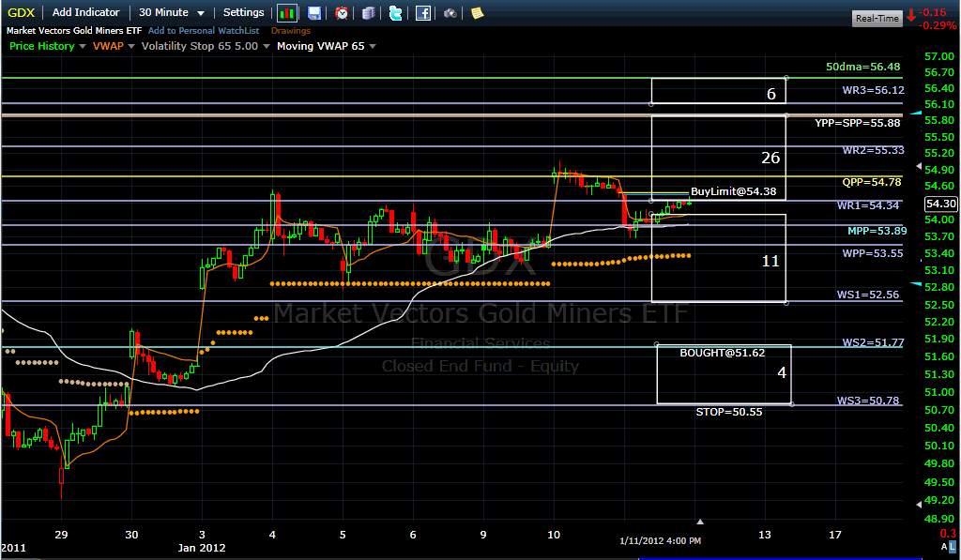The width and height of the screenshot is (961, 560).
Task: Click the MPP=53.89 pivot label
Action: point(877,231)
